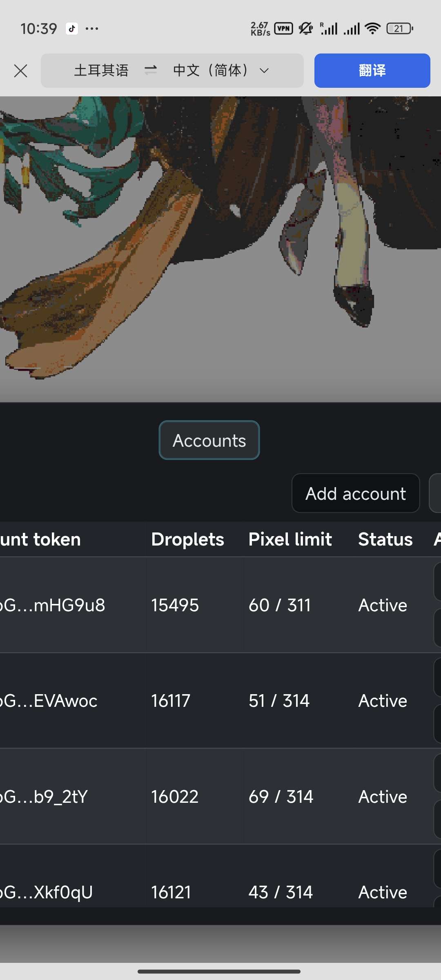The height and width of the screenshot is (980, 441).
Task: Tap the three-dot more notifications icon
Action: pos(92,29)
